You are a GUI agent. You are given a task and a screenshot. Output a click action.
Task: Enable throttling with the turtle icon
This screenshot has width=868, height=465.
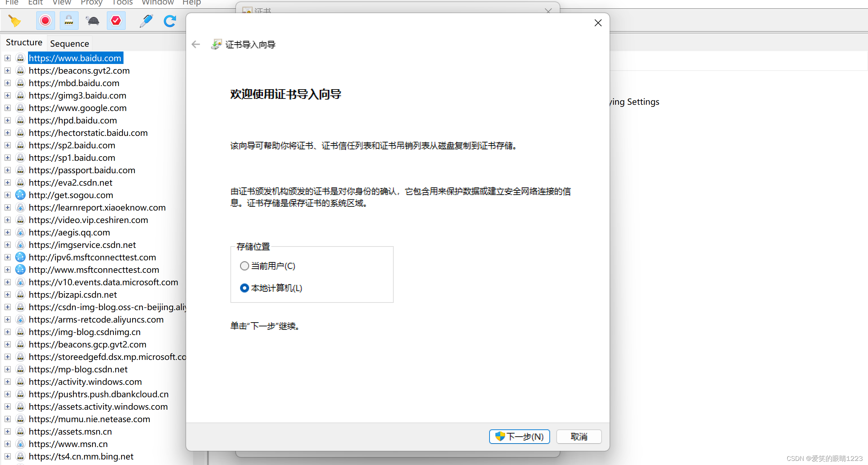[x=93, y=21]
